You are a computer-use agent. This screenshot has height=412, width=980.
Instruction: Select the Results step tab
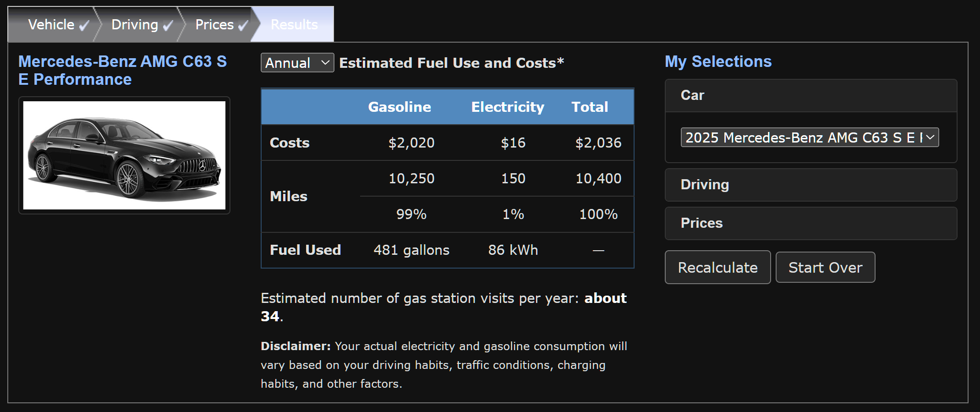pyautogui.click(x=294, y=24)
